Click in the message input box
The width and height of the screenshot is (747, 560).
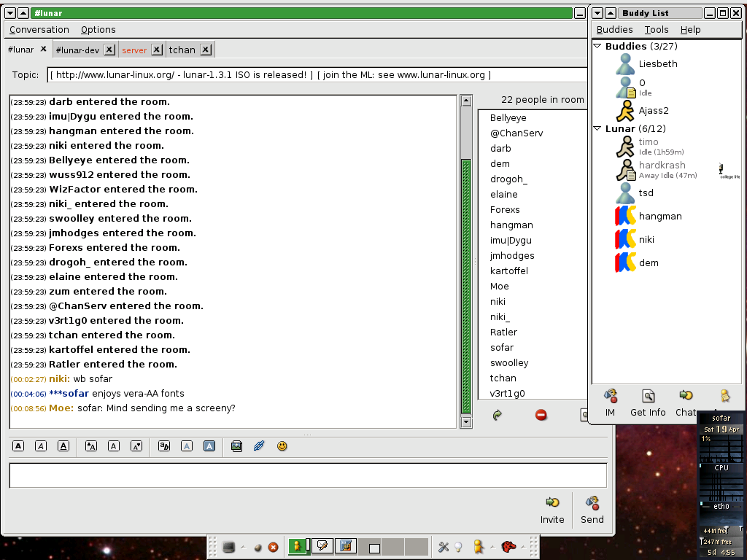click(x=307, y=475)
